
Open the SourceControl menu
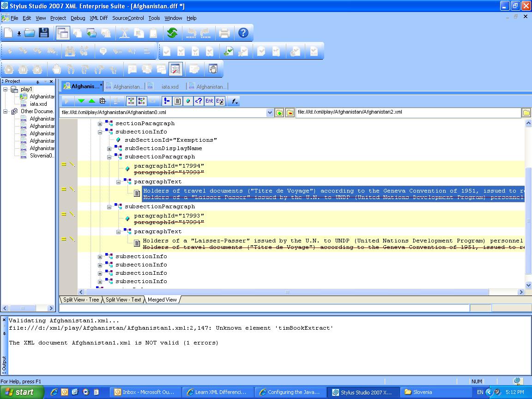coord(128,18)
